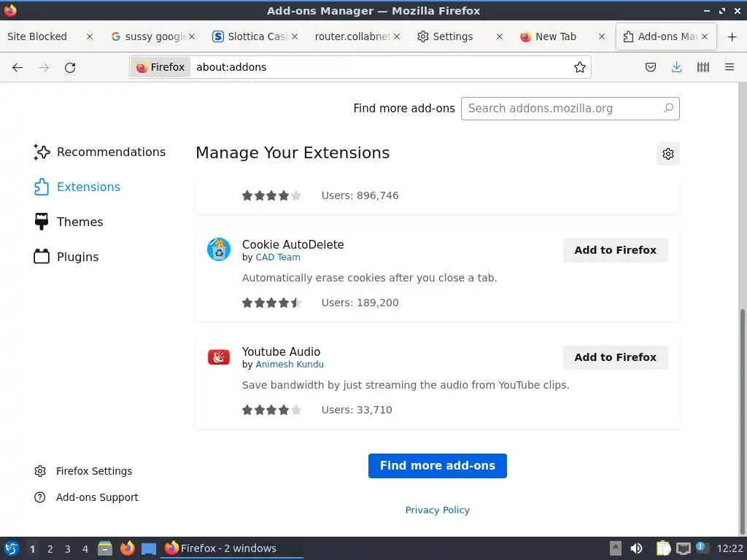
Task: Open the extensions tools gear menu
Action: pos(668,153)
